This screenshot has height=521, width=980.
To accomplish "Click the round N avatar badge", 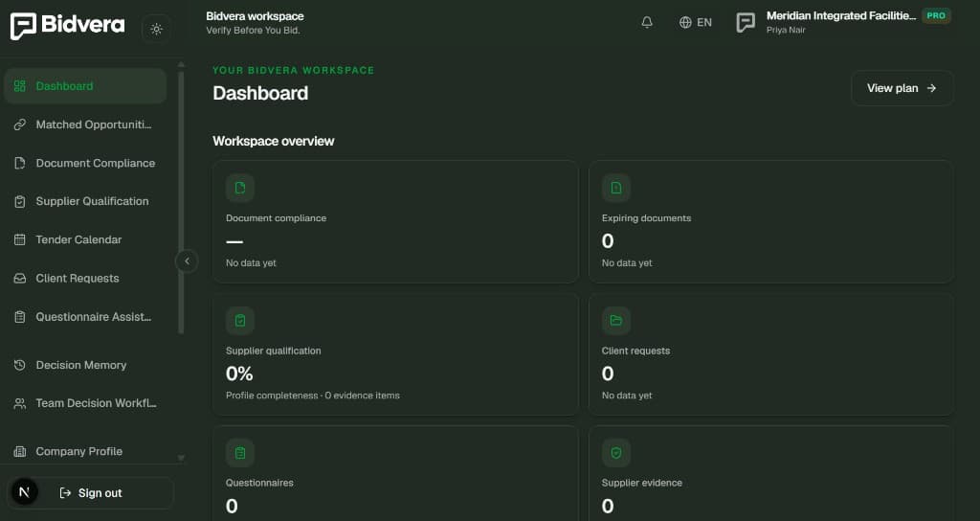I will point(24,492).
